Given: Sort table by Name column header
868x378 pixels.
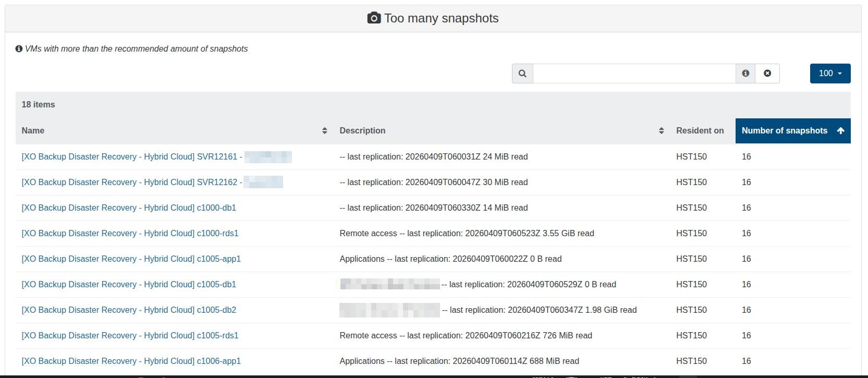Looking at the screenshot, I should click(33, 131).
